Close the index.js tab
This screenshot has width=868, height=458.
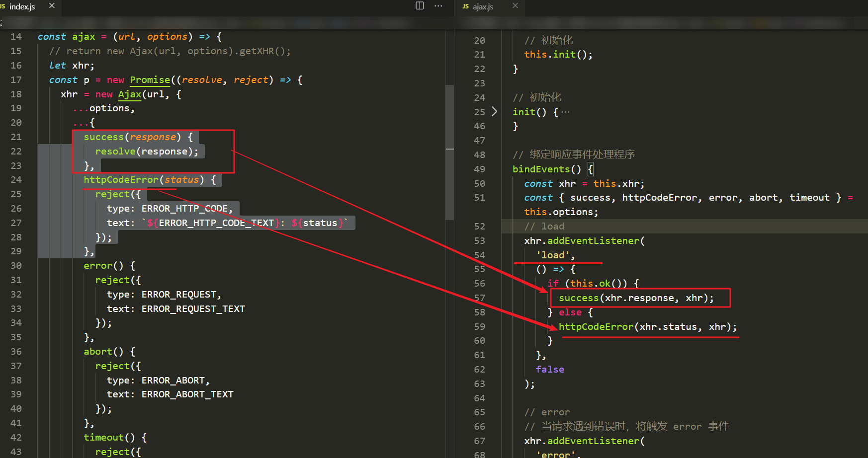pos(52,6)
